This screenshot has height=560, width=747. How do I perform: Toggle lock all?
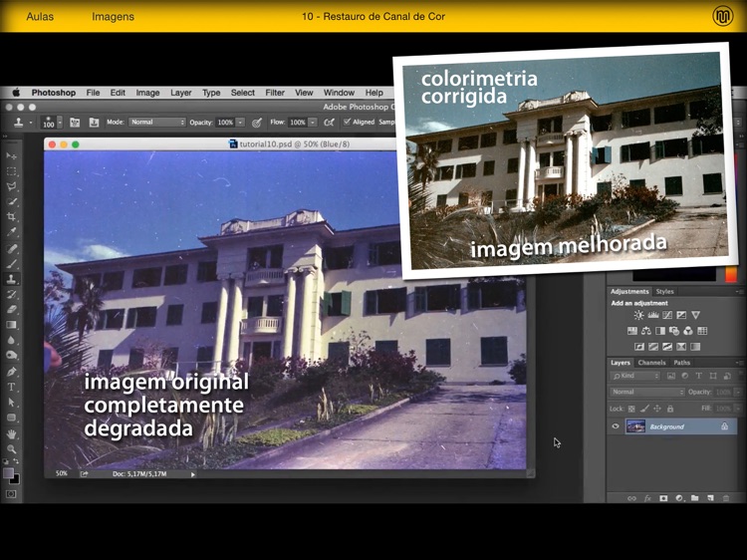point(670,409)
